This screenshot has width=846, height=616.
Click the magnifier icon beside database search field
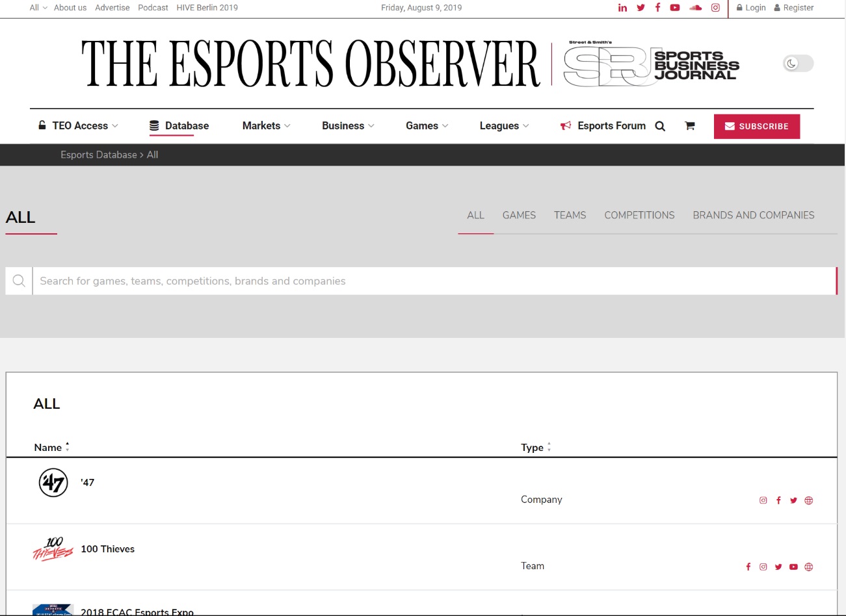pyautogui.click(x=19, y=281)
